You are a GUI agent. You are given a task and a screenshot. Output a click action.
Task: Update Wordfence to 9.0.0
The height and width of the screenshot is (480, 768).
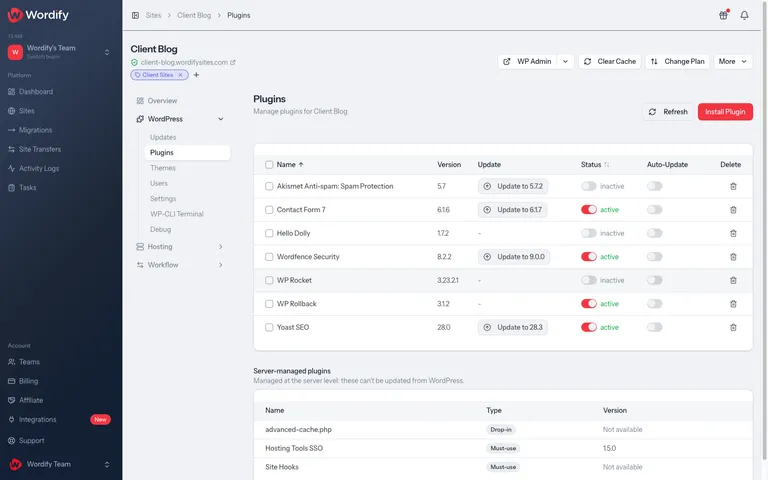(514, 257)
